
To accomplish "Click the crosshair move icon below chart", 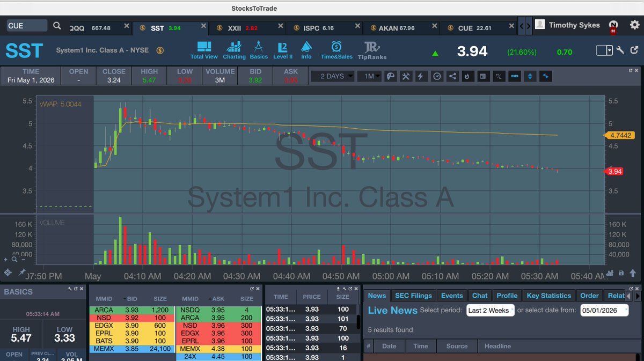I will (8, 272).
